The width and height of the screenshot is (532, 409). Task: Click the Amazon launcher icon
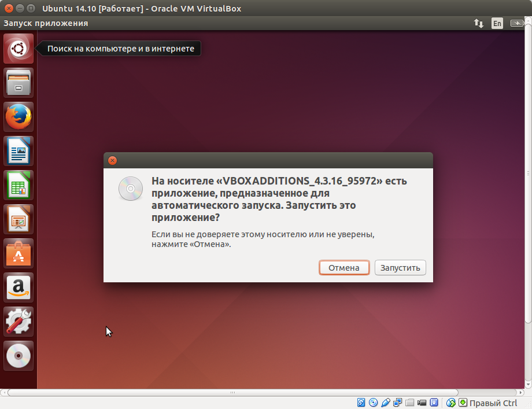[18, 287]
